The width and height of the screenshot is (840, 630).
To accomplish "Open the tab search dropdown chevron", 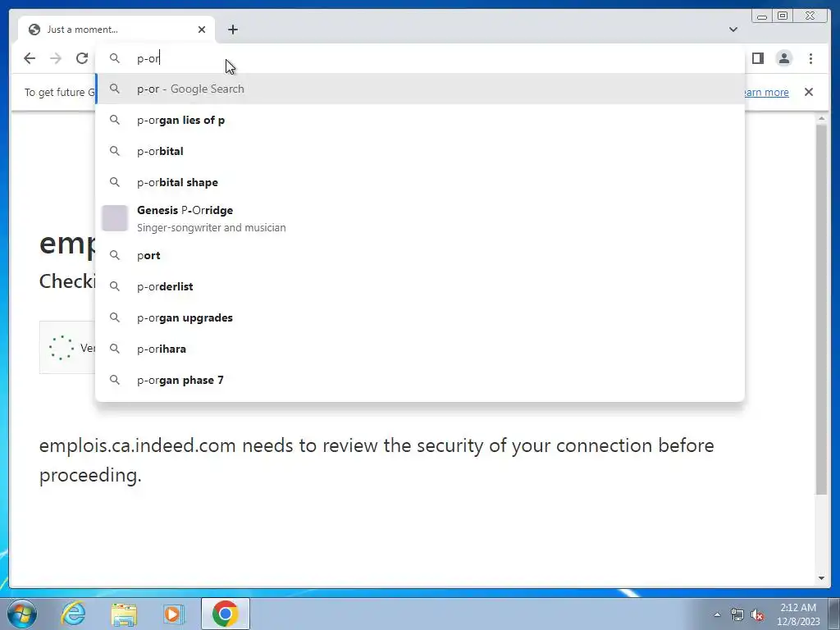I will tap(733, 30).
